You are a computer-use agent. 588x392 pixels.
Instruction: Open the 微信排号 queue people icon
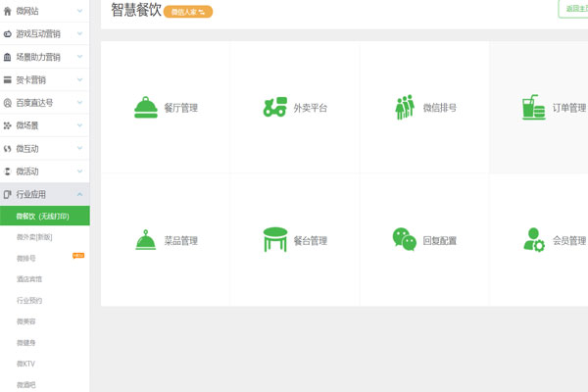pos(405,107)
